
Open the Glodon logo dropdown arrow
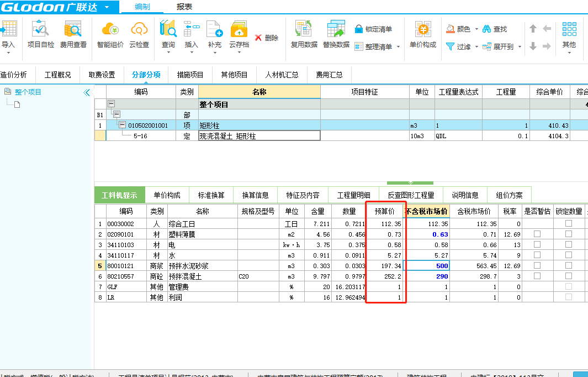(107, 7)
